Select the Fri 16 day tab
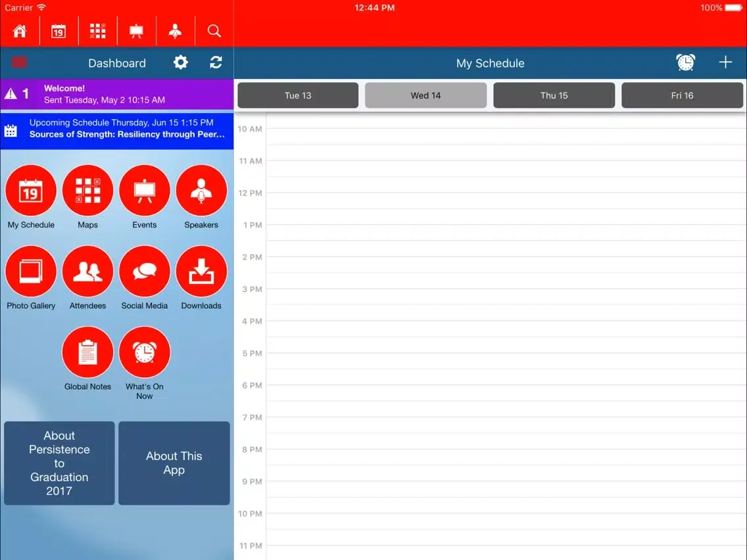This screenshot has height=560, width=747. pyautogui.click(x=682, y=95)
